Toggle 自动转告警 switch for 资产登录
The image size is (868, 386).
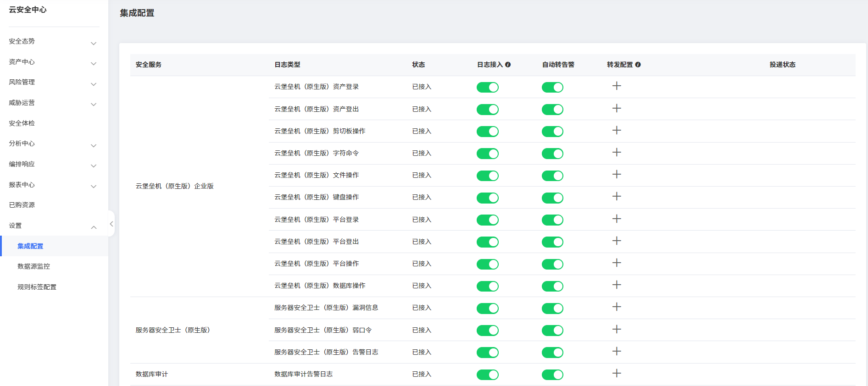(x=552, y=87)
